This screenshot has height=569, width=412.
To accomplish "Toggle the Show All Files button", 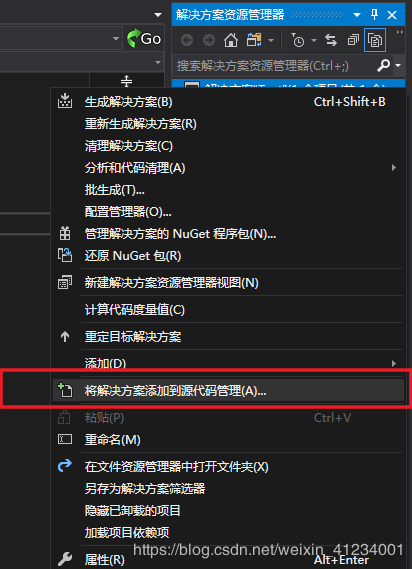I will pos(375,40).
